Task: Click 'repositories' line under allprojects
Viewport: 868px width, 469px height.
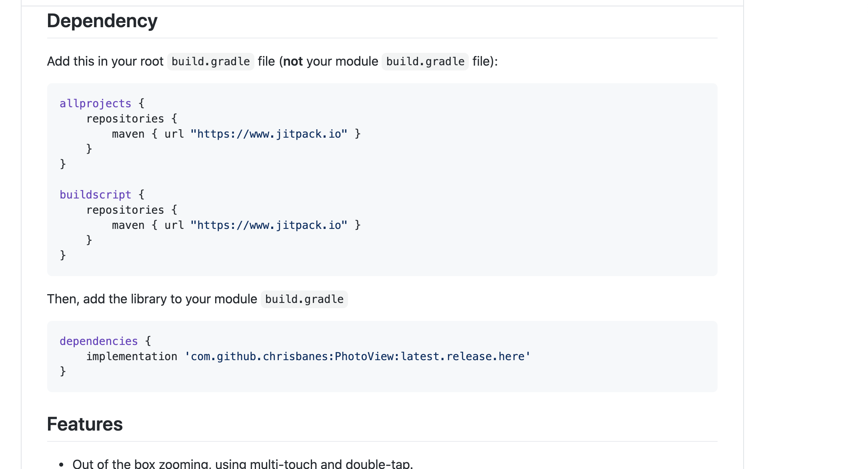Action: point(125,119)
